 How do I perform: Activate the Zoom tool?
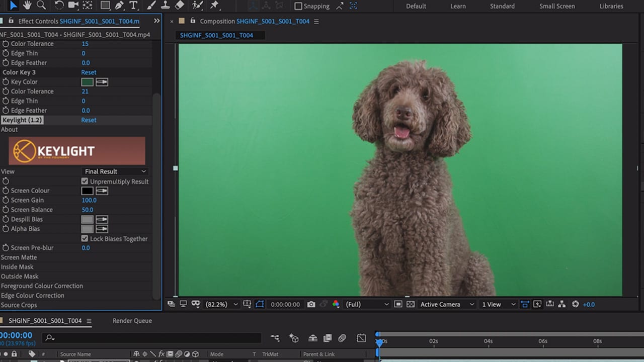click(x=41, y=6)
